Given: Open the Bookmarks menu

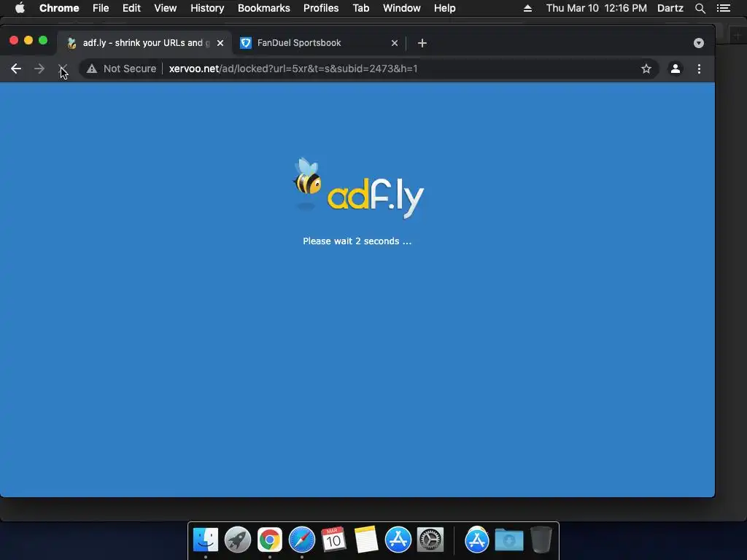Looking at the screenshot, I should pos(264,8).
